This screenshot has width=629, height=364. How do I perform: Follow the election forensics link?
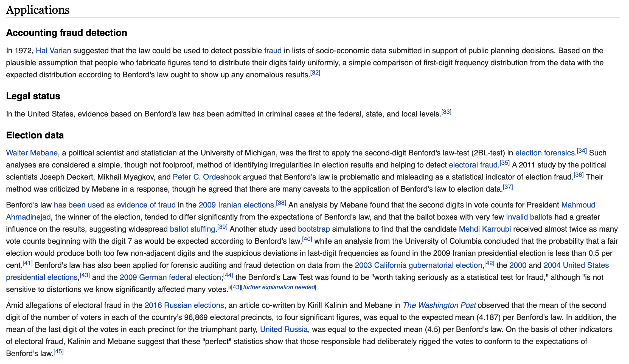pyautogui.click(x=545, y=153)
